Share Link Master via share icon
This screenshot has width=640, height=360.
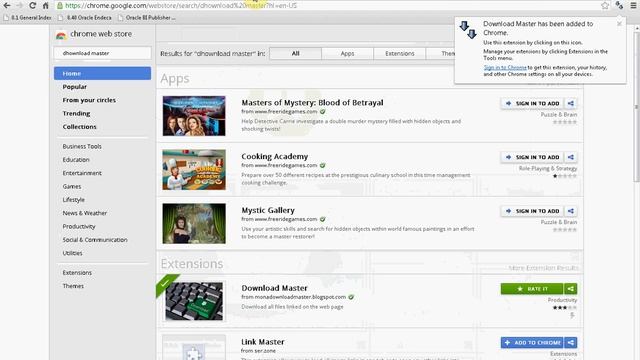(x=571, y=342)
